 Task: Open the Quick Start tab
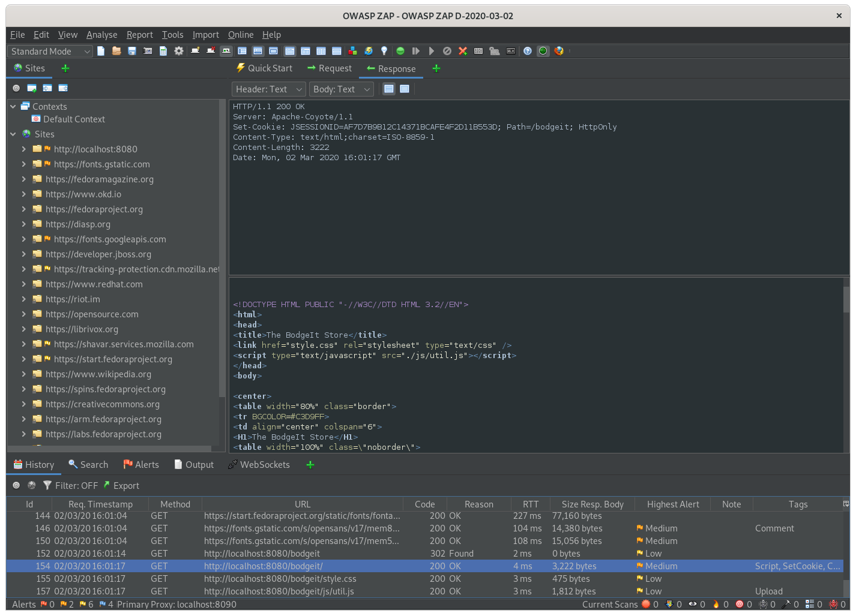click(x=264, y=68)
